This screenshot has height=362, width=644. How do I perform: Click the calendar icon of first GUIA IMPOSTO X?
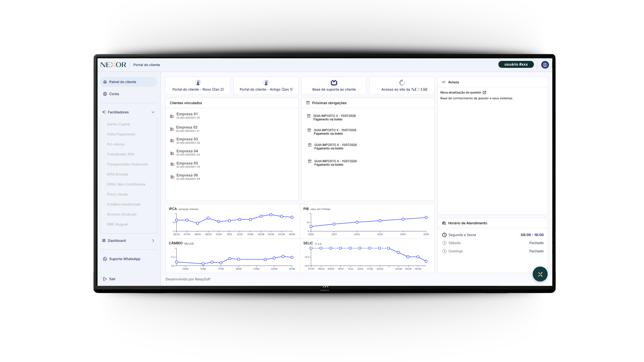(309, 116)
